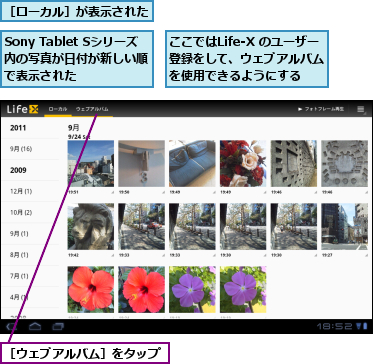Open the 18:52 clock in status bar

coord(334,326)
